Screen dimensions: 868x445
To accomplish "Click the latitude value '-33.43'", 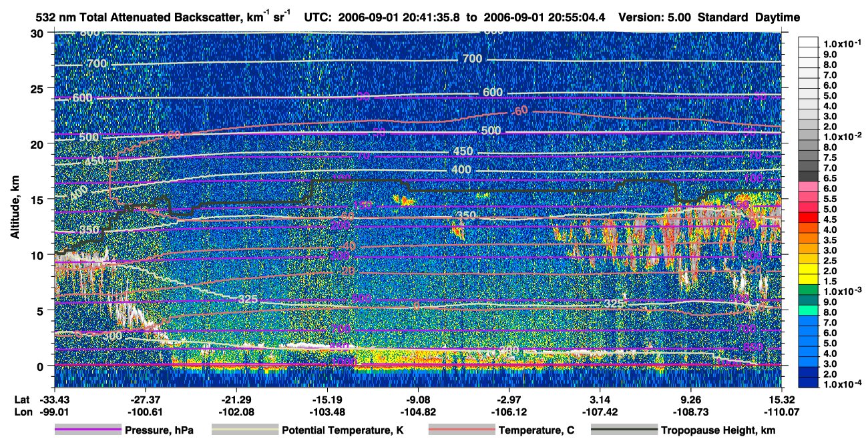I will click(54, 398).
